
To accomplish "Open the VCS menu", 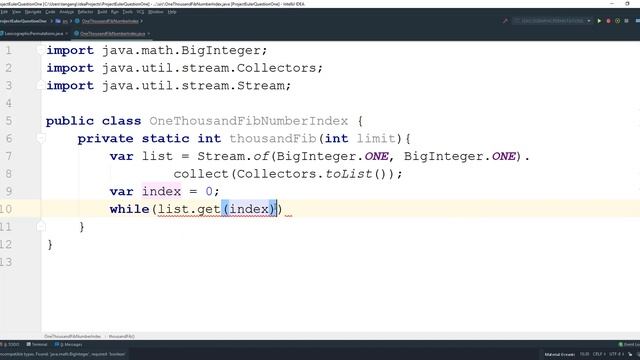I will click(x=140, y=12).
